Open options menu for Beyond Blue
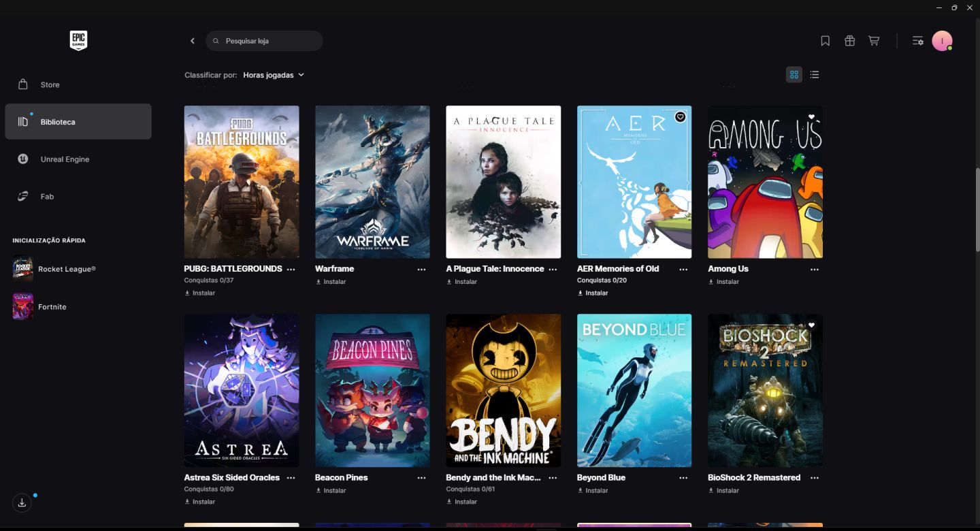 tap(683, 478)
